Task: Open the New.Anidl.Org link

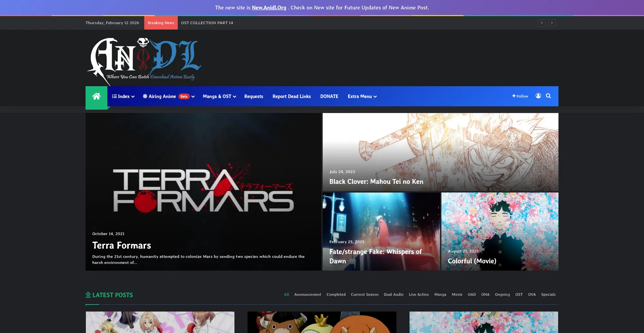Action: (x=269, y=7)
